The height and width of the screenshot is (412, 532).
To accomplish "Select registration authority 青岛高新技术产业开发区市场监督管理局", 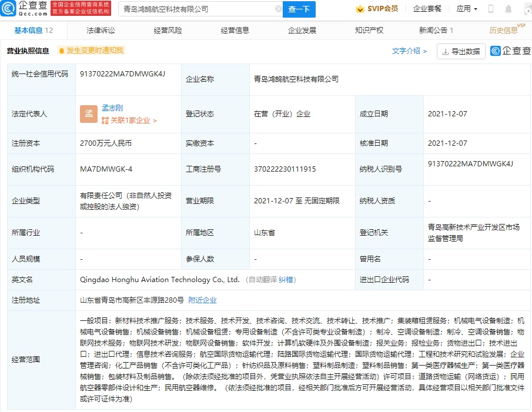I will click(474, 233).
